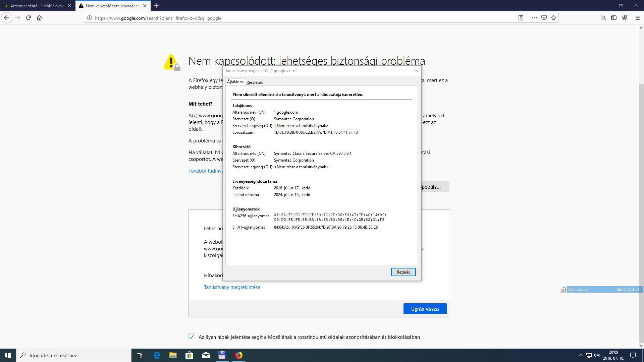Open the Tanúsítvány megtekintése link
Image resolution: width=644 pixels, height=362 pixels.
click(x=232, y=287)
